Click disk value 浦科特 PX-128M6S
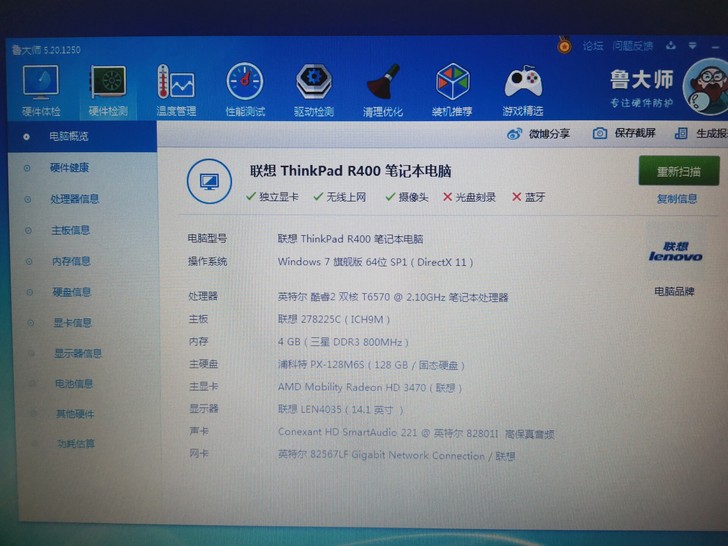 click(x=371, y=365)
